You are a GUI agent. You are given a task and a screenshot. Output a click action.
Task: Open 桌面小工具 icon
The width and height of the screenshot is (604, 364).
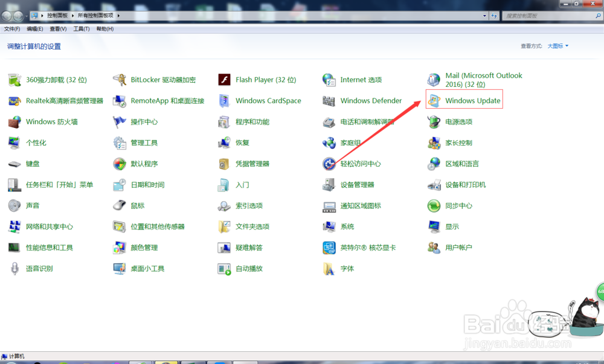[120, 269]
